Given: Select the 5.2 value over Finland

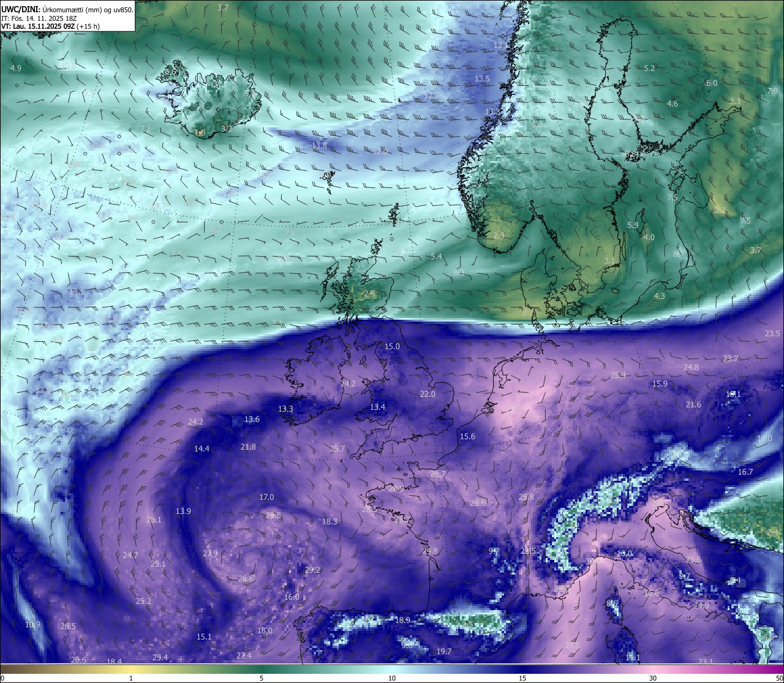Looking at the screenshot, I should coord(649,68).
